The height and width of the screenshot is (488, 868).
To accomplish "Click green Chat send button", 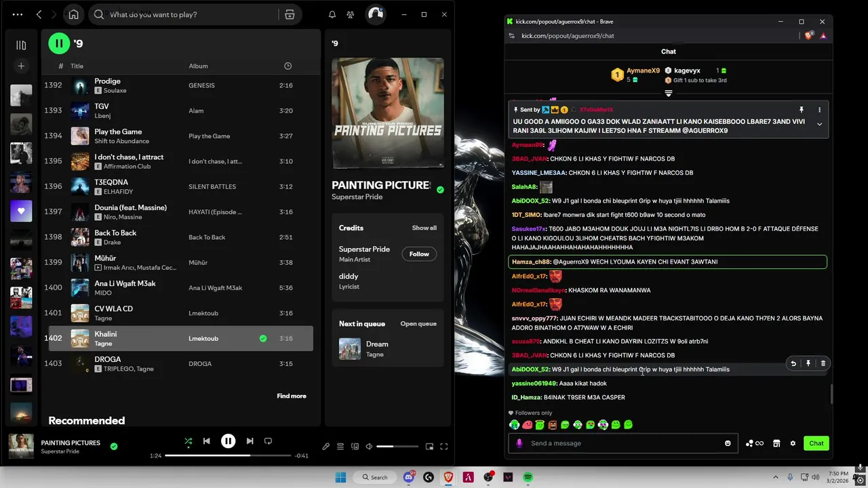I will [x=816, y=443].
